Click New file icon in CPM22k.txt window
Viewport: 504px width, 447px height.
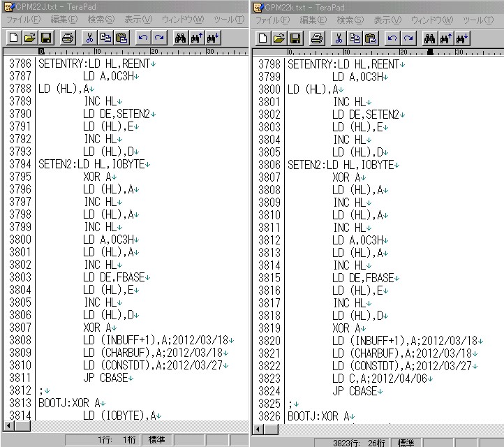point(262,38)
